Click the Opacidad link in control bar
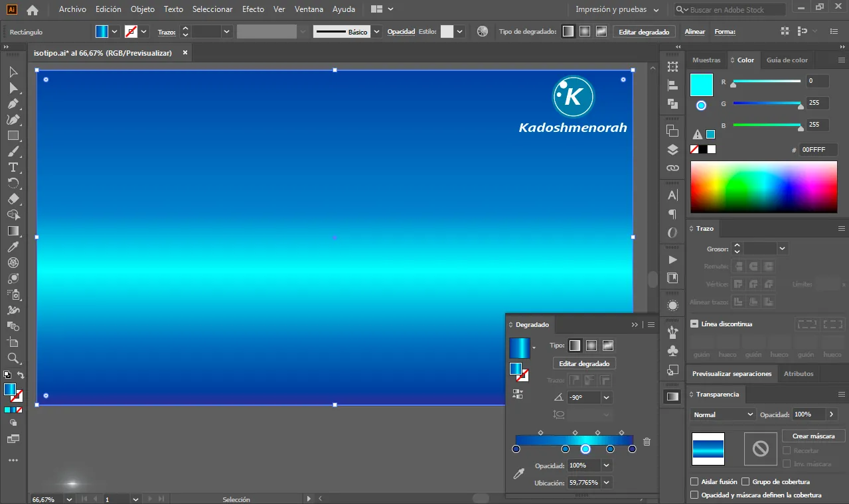The width and height of the screenshot is (849, 504). [401, 31]
